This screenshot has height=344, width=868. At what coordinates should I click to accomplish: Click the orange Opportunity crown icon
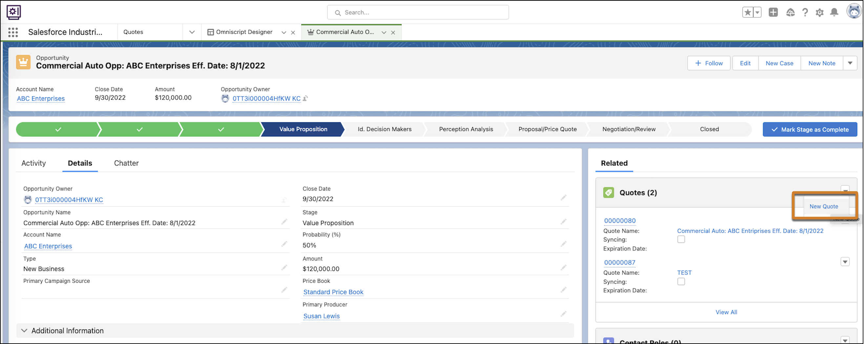pyautogui.click(x=23, y=62)
